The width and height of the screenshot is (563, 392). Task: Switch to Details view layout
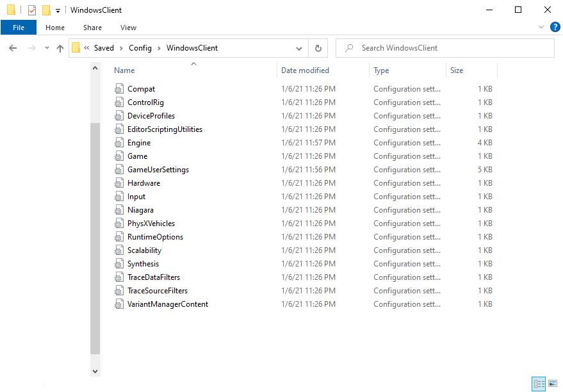tap(539, 384)
